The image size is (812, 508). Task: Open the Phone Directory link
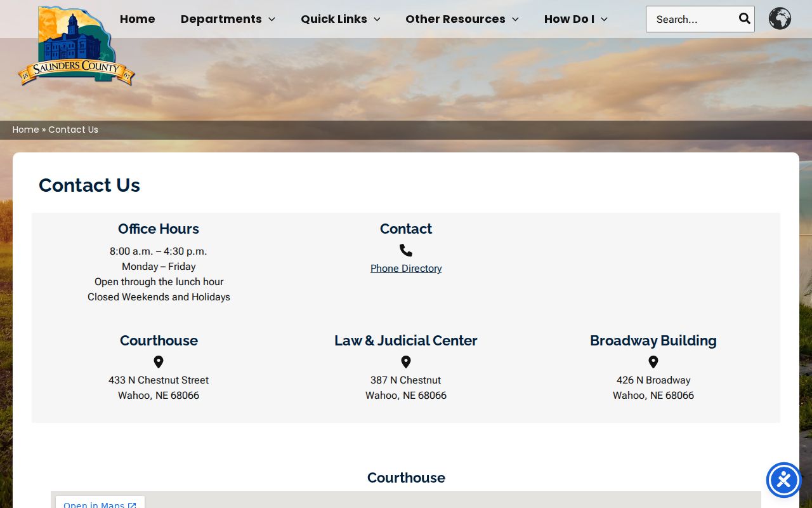pyautogui.click(x=406, y=269)
